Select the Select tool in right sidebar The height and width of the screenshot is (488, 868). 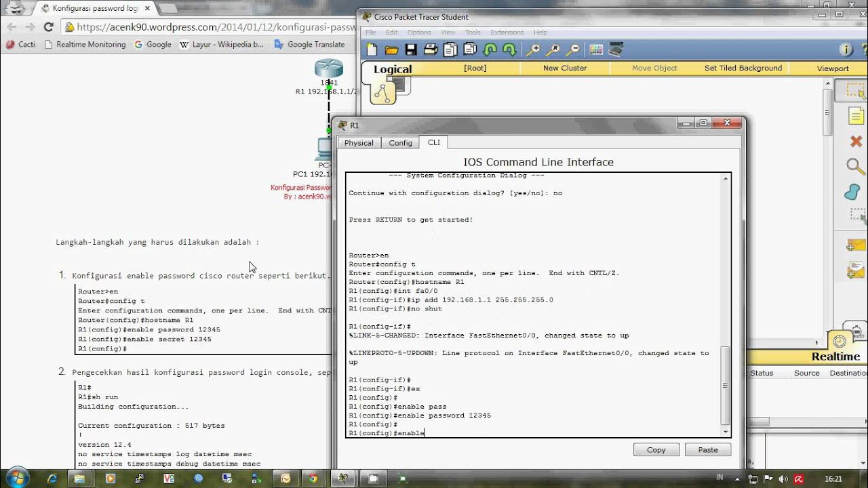point(855,91)
